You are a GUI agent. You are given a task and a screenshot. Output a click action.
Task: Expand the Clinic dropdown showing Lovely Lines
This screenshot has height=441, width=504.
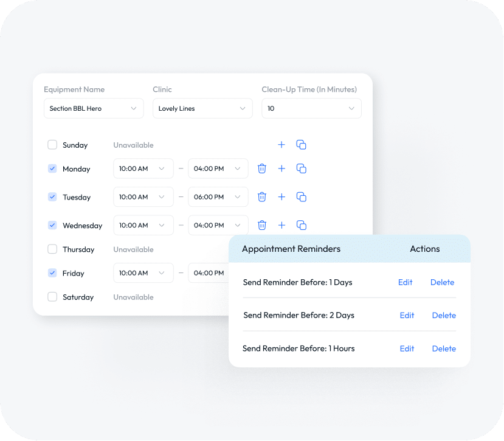point(202,108)
